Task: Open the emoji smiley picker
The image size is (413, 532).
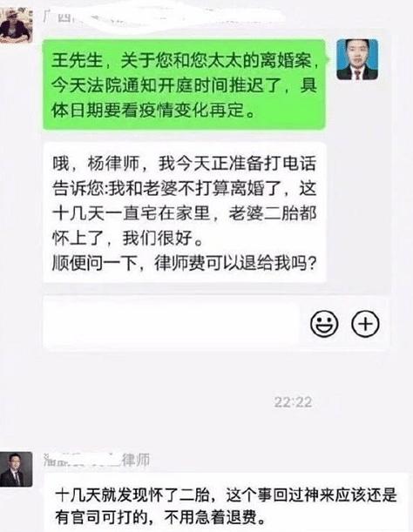Action: 324,323
